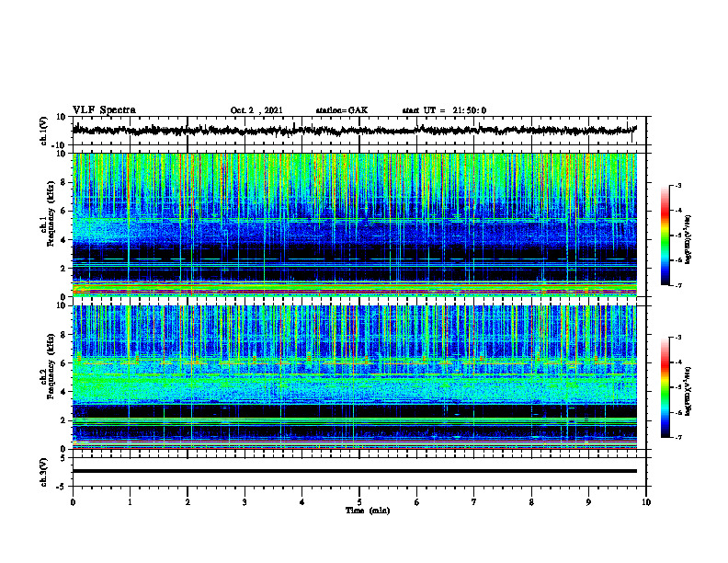Image resolution: width=728 pixels, height=563 pixels.
Task: Click the ch.1 color bar units label
Action: 688,239
